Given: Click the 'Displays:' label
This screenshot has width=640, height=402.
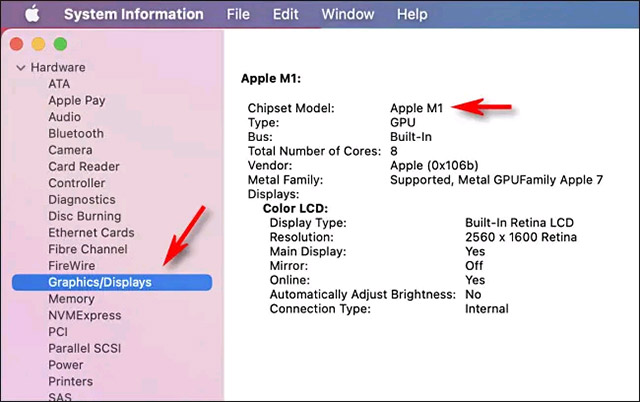Looking at the screenshot, I should tap(273, 194).
